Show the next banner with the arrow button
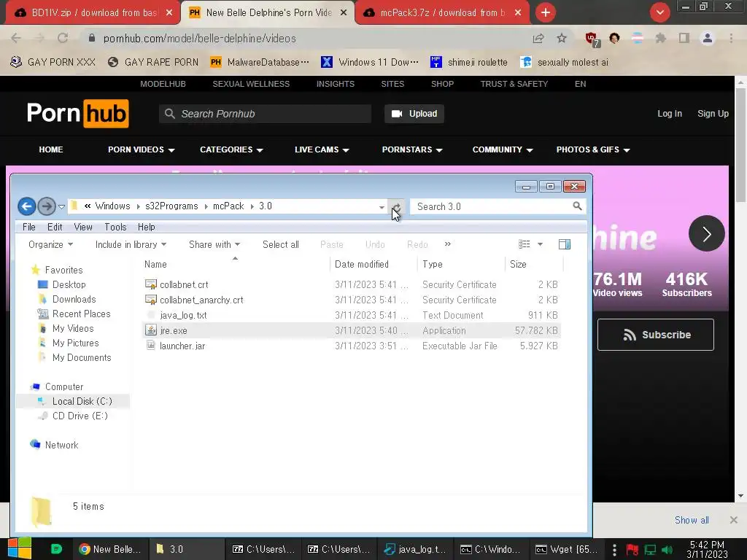Screen dimensions: 747x560 tap(706, 233)
